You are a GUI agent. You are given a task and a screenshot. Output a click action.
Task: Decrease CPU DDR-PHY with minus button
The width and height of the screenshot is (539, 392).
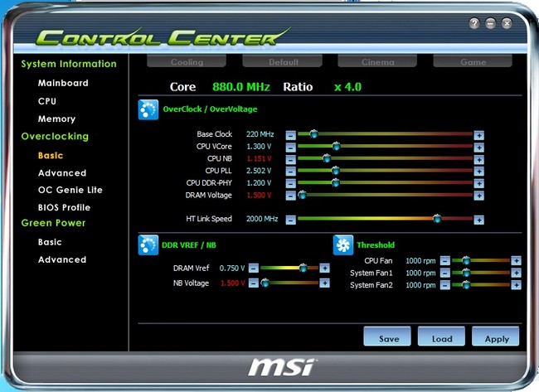point(291,183)
